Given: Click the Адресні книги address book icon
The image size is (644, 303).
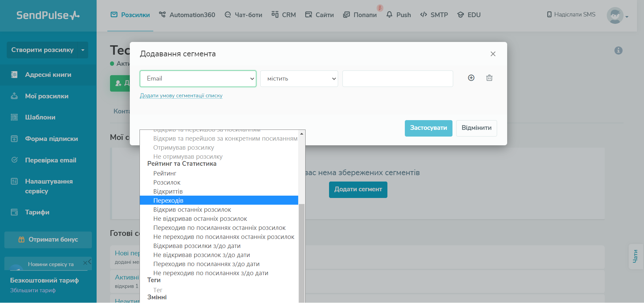Looking at the screenshot, I should point(14,74).
